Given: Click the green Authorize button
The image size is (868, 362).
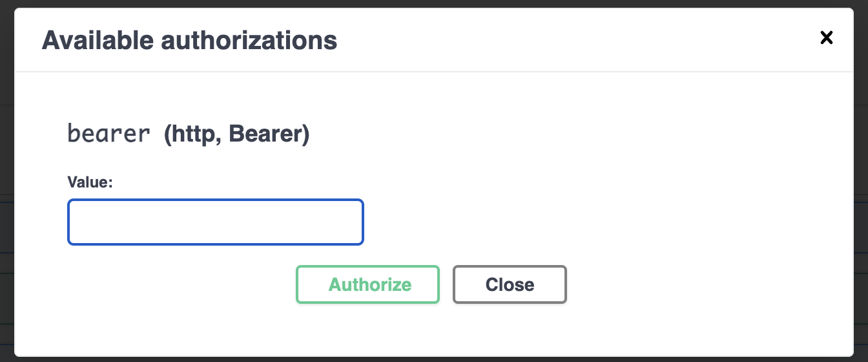Looking at the screenshot, I should (x=367, y=284).
